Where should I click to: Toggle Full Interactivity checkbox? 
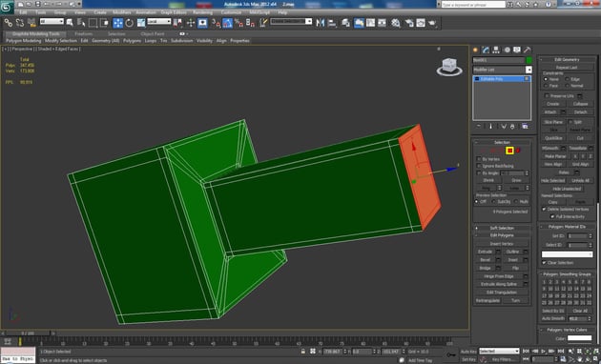(552, 216)
